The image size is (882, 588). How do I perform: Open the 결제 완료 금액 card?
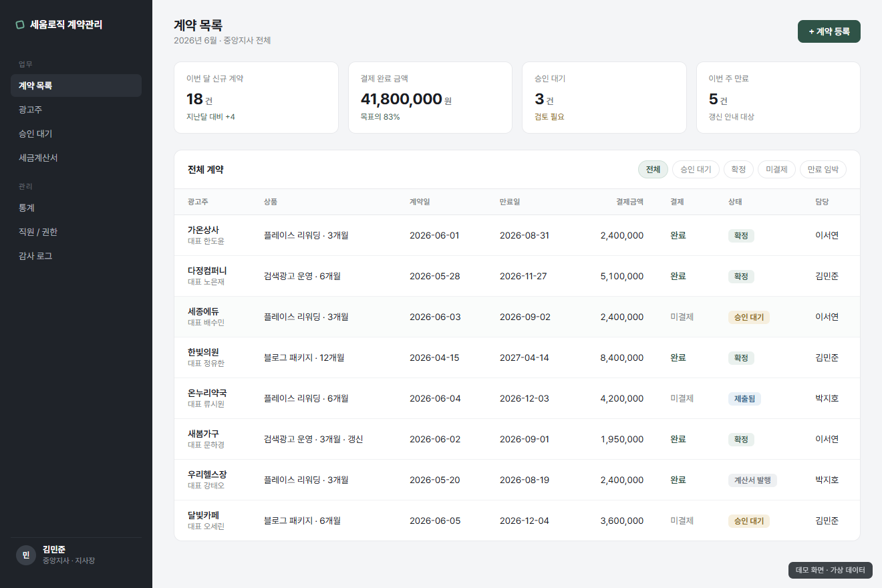pyautogui.click(x=430, y=98)
